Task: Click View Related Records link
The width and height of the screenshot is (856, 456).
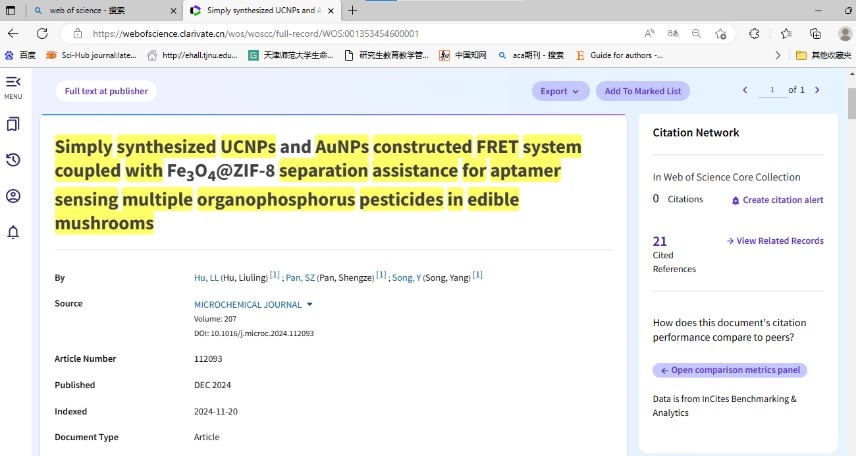Action: pos(775,241)
